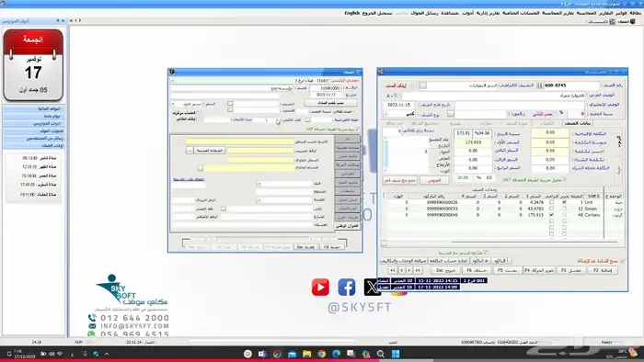Go to first record in item window
This screenshot has height=362, width=644.
[x=393, y=270]
